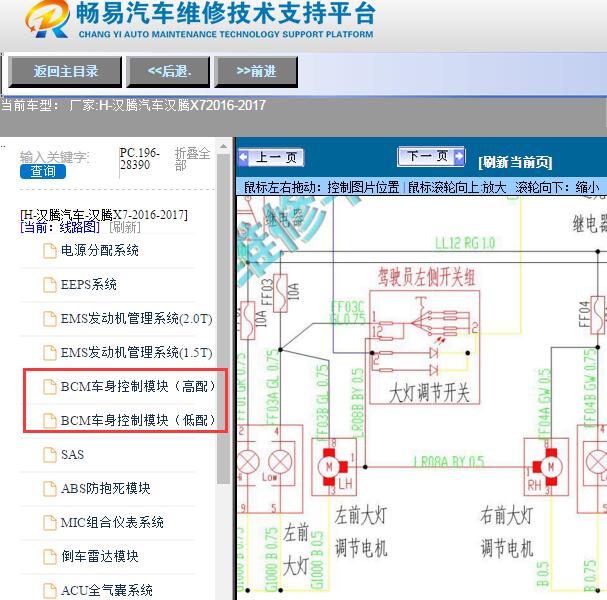Screen dimensions: 607x600
Task: Click the sidebar scrollbar up arrow
Action: pyautogui.click(x=223, y=147)
